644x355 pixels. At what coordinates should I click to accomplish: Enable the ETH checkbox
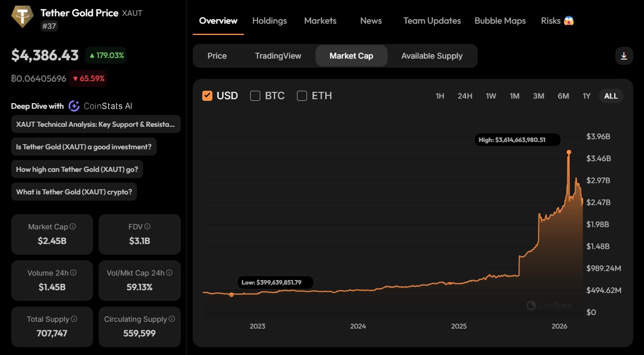click(x=302, y=96)
